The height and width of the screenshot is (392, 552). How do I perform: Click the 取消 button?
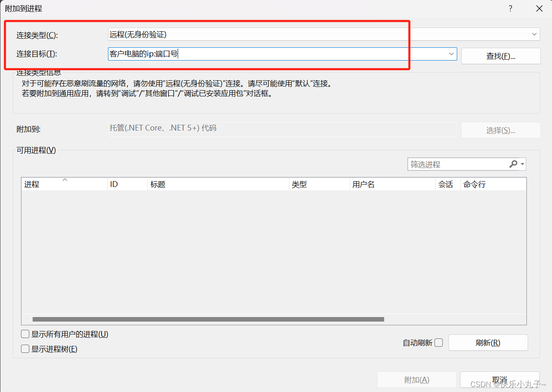pyautogui.click(x=500, y=380)
